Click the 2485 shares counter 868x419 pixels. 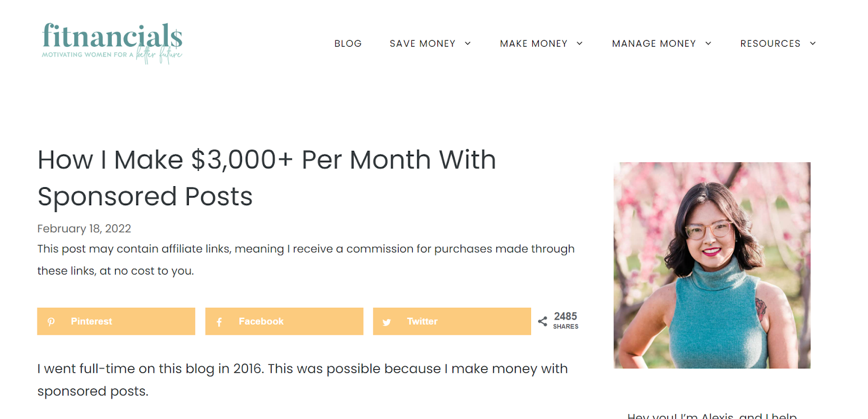[565, 320]
